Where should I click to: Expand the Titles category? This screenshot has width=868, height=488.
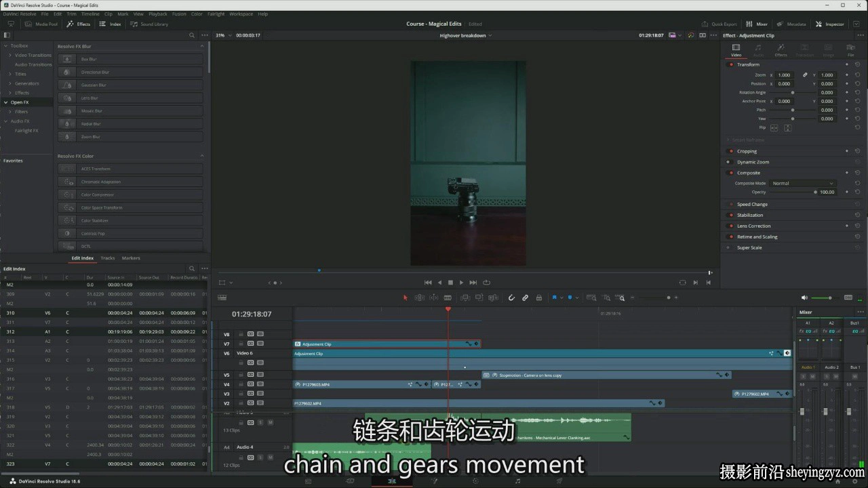pyautogui.click(x=9, y=74)
